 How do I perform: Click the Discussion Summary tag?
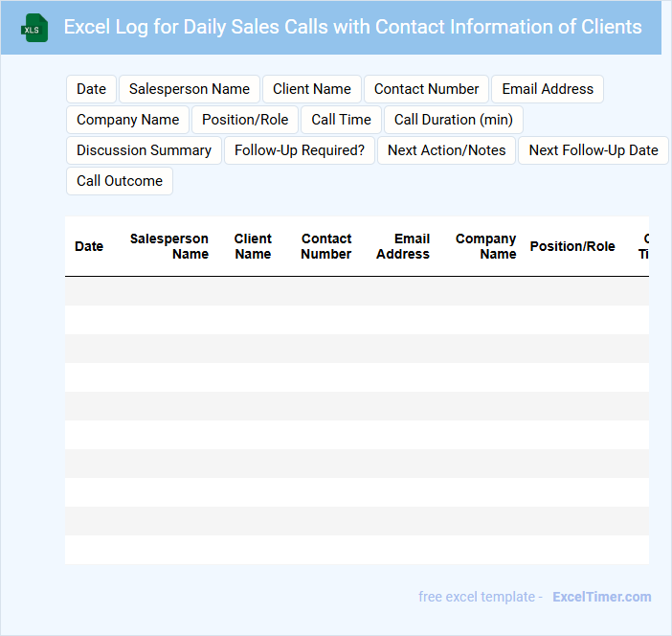(144, 150)
